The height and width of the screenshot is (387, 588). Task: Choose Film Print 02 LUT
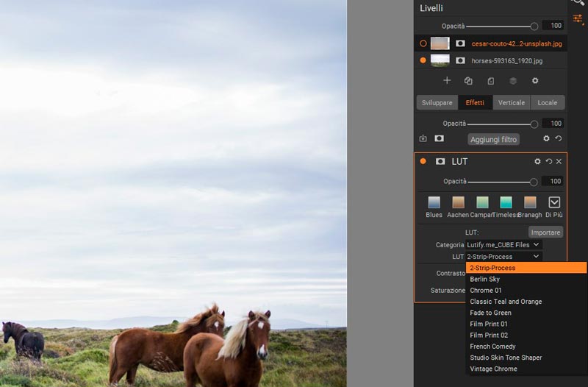coord(526,335)
